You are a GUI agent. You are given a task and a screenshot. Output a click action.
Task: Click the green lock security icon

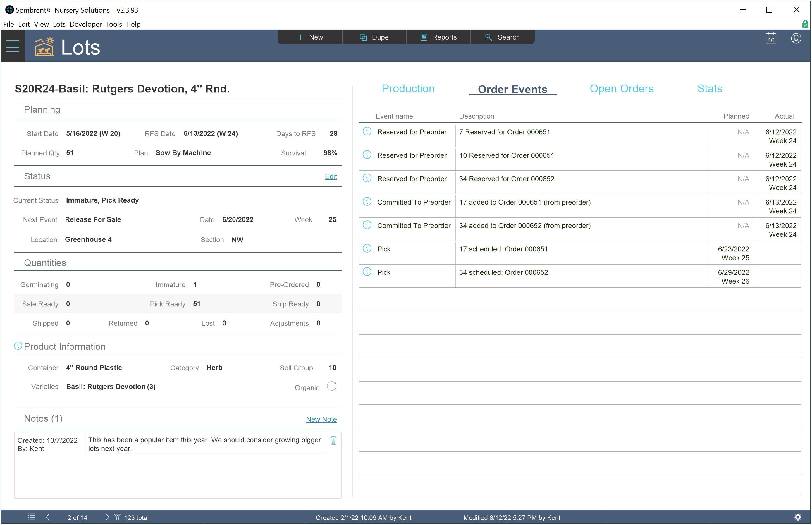tap(805, 24)
